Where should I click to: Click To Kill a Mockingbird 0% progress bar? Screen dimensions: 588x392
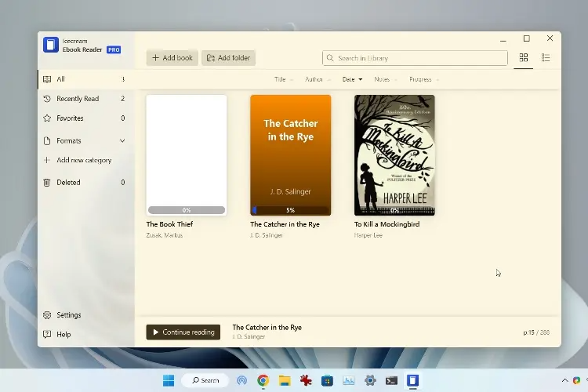pos(394,210)
